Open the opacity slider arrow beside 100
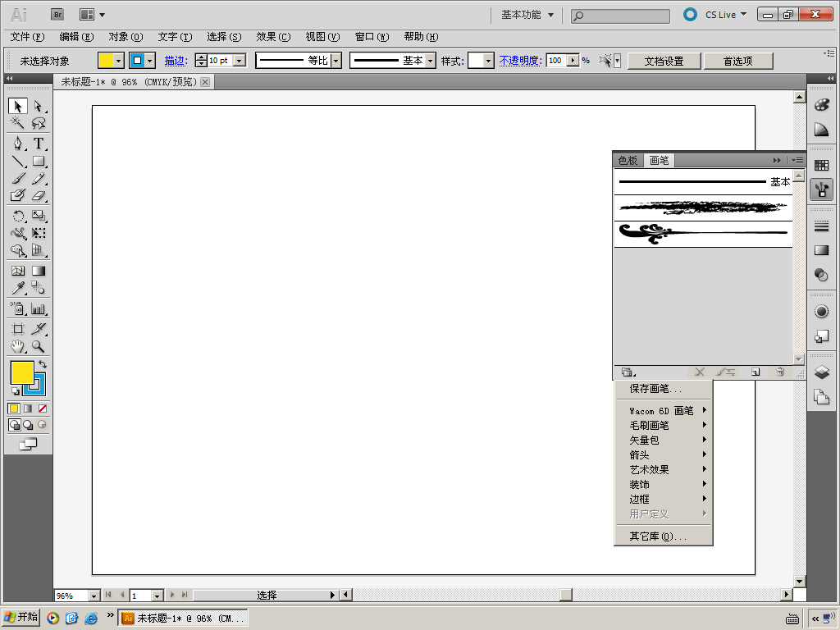Image resolution: width=840 pixels, height=630 pixels. click(573, 61)
